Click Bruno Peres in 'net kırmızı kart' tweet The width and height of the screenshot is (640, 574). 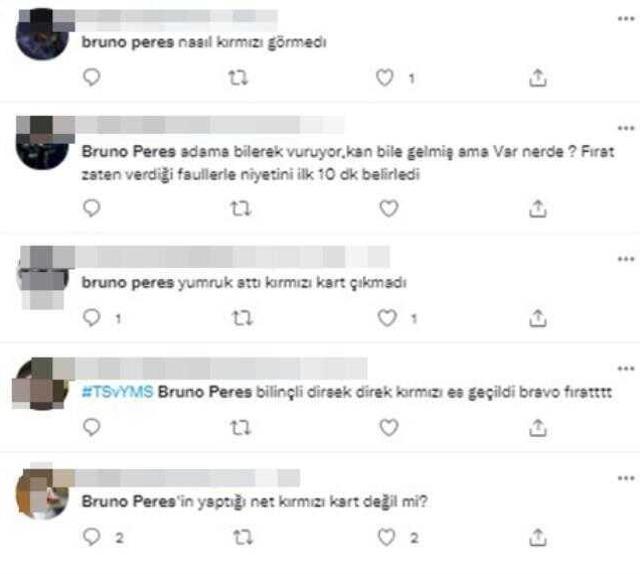pos(129,501)
